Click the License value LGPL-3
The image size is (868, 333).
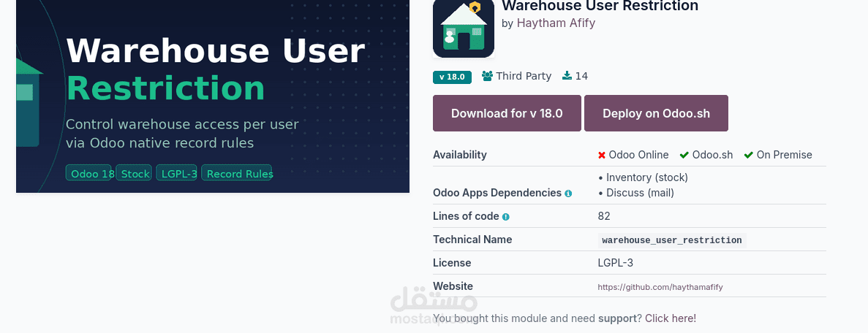coord(616,263)
